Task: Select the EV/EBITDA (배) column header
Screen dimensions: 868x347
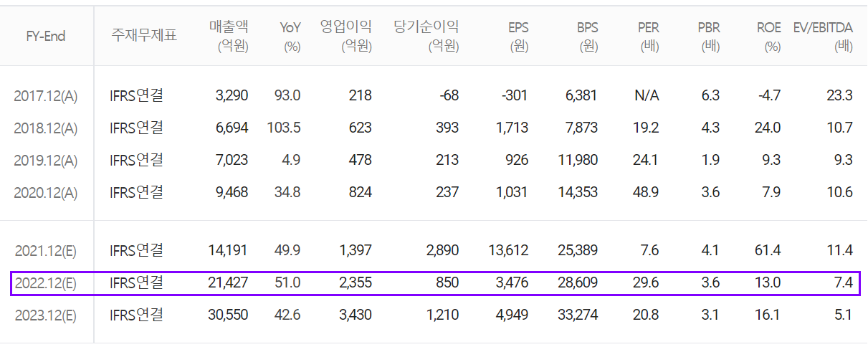Action: pyautogui.click(x=823, y=37)
